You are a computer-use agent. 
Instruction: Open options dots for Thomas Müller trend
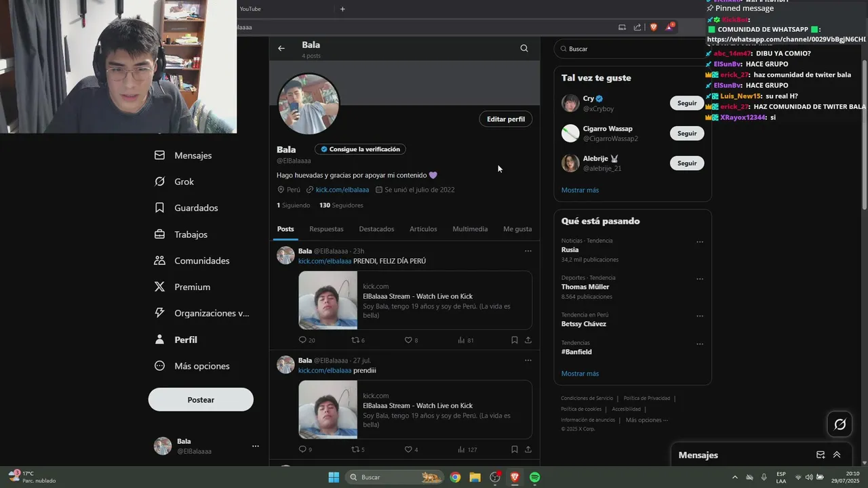(700, 279)
